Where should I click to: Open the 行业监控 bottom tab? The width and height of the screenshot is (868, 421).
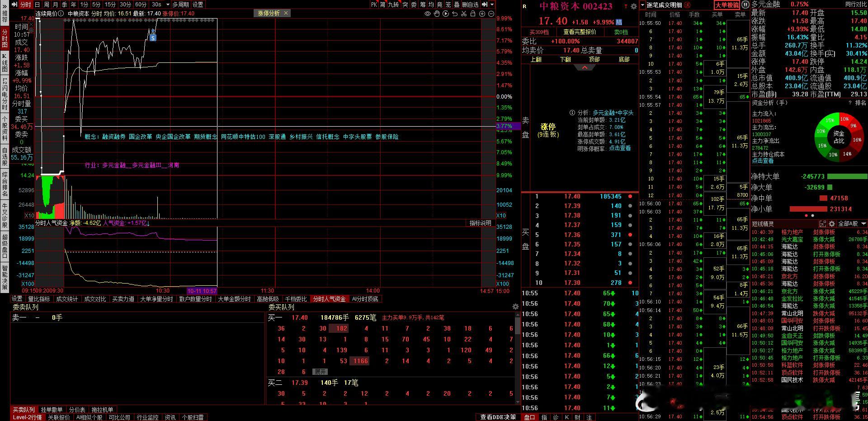click(x=148, y=417)
